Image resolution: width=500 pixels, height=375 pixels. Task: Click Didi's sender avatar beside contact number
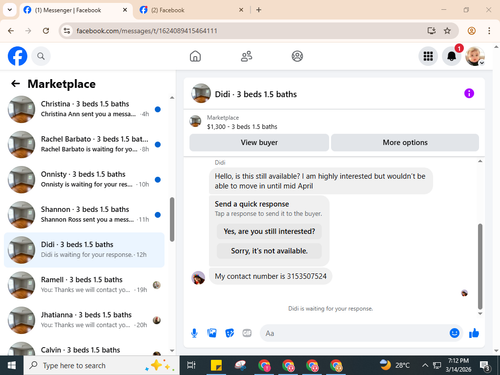pos(198,278)
